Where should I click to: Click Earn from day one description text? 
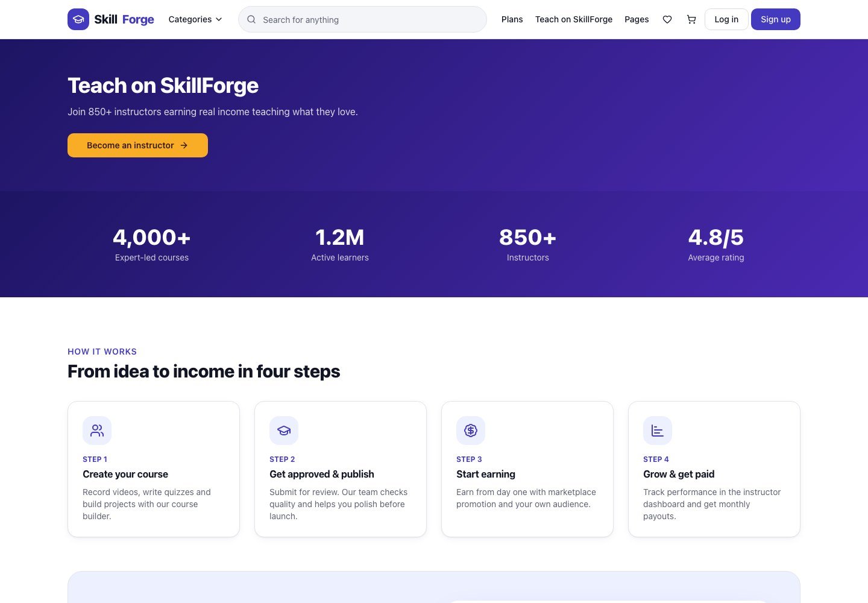[526, 498]
